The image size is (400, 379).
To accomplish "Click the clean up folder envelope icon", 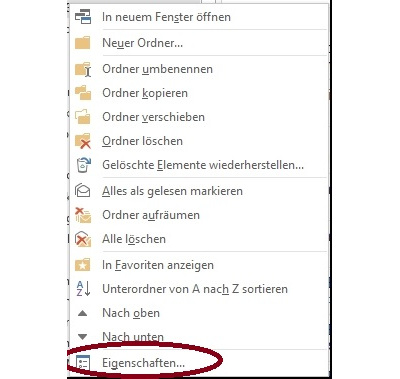I will 83,215.
